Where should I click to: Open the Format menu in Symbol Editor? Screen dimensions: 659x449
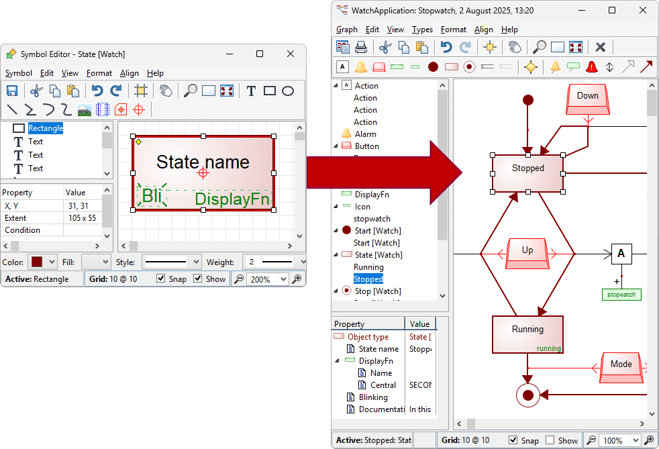point(99,73)
